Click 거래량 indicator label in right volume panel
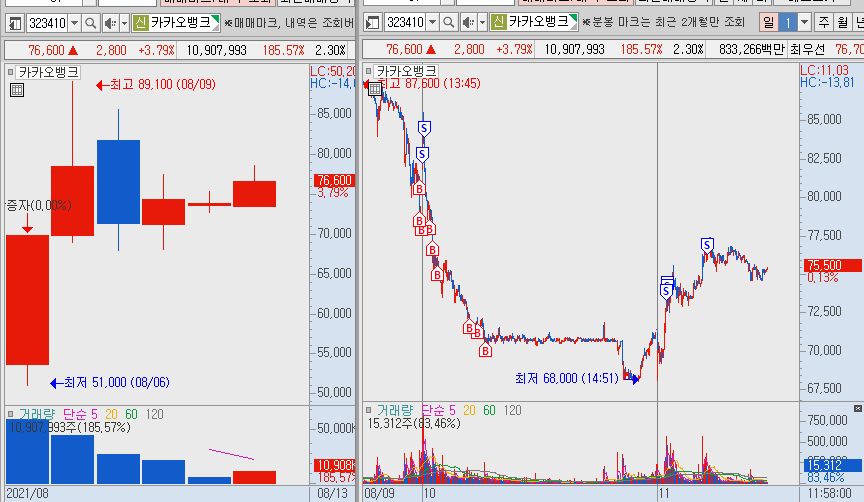Image resolution: width=864 pixels, height=502 pixels. (x=395, y=410)
